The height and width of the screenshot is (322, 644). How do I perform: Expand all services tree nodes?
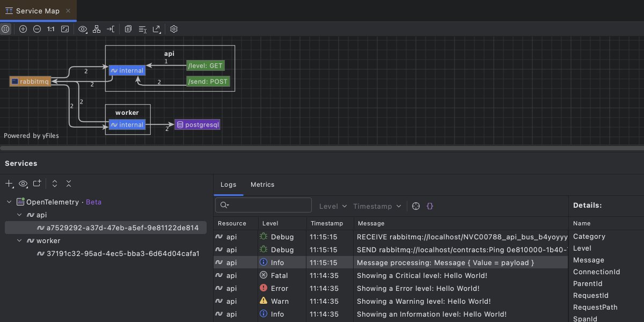click(x=55, y=184)
